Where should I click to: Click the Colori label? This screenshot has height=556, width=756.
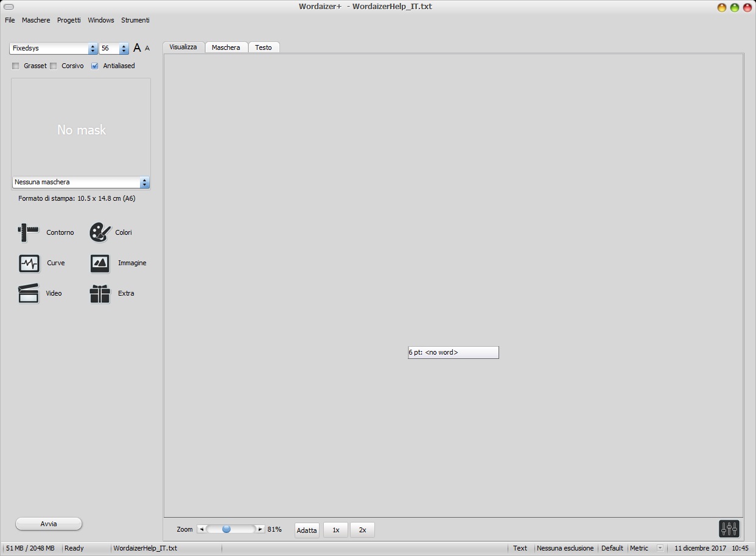point(124,232)
